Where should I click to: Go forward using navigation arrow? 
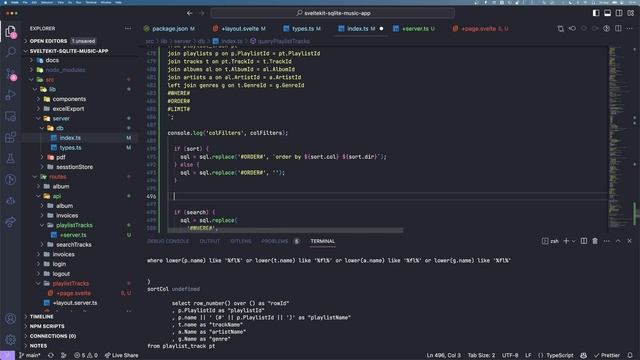[x=202, y=13]
